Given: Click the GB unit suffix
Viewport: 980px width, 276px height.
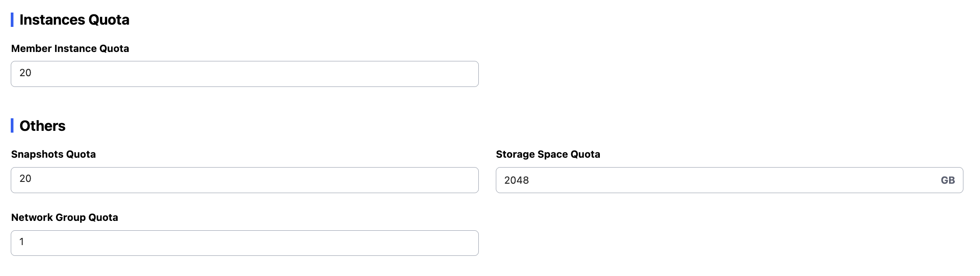Looking at the screenshot, I should point(947,180).
